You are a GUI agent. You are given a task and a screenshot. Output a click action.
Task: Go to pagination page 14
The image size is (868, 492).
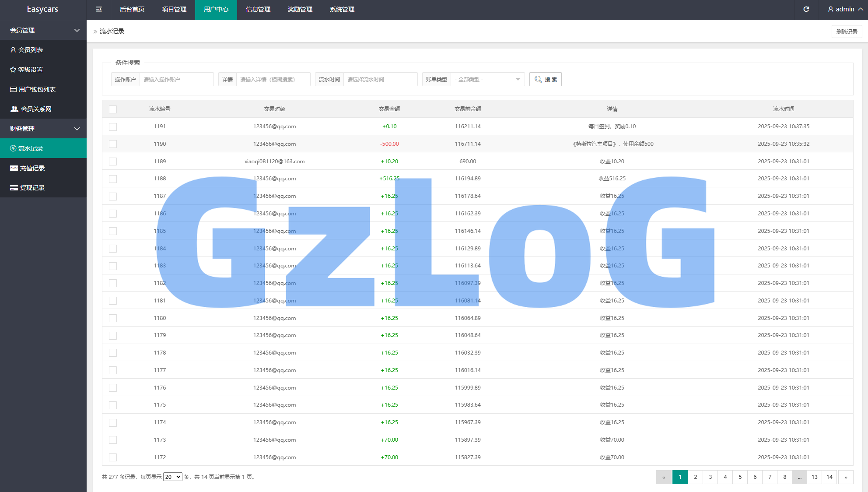pyautogui.click(x=829, y=477)
